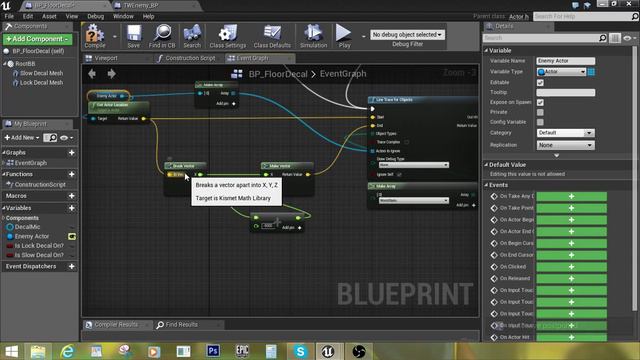Open the Replication dropdown

[x=565, y=145]
